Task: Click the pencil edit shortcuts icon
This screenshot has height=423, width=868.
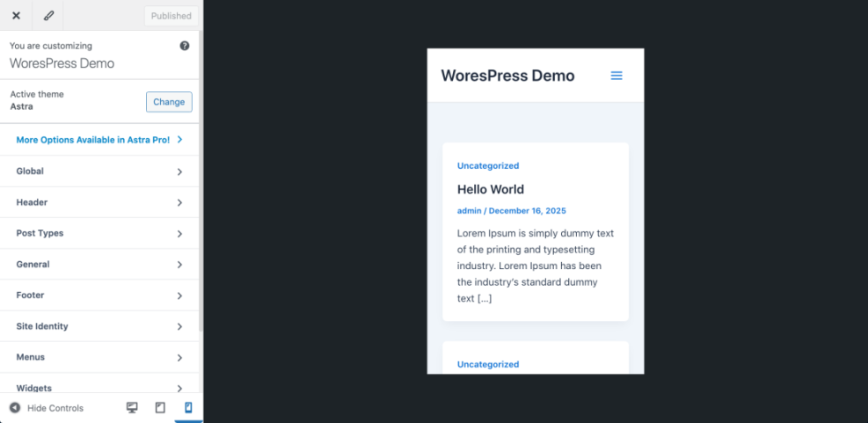Action: point(48,16)
